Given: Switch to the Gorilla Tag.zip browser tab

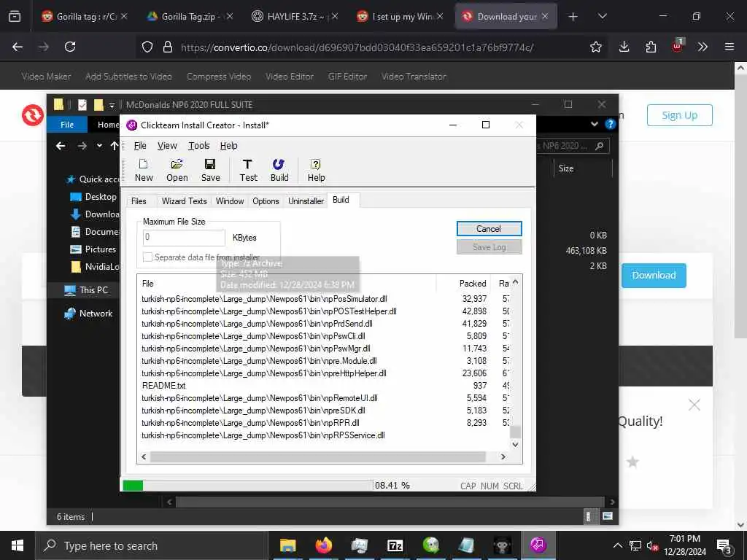Looking at the screenshot, I should [x=190, y=17].
